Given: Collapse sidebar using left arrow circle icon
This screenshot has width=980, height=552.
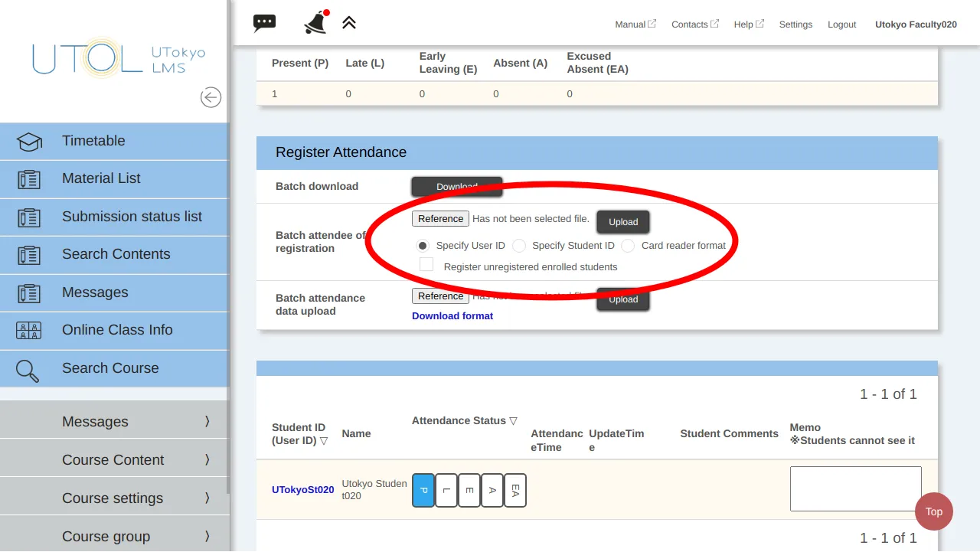Looking at the screenshot, I should [x=211, y=97].
